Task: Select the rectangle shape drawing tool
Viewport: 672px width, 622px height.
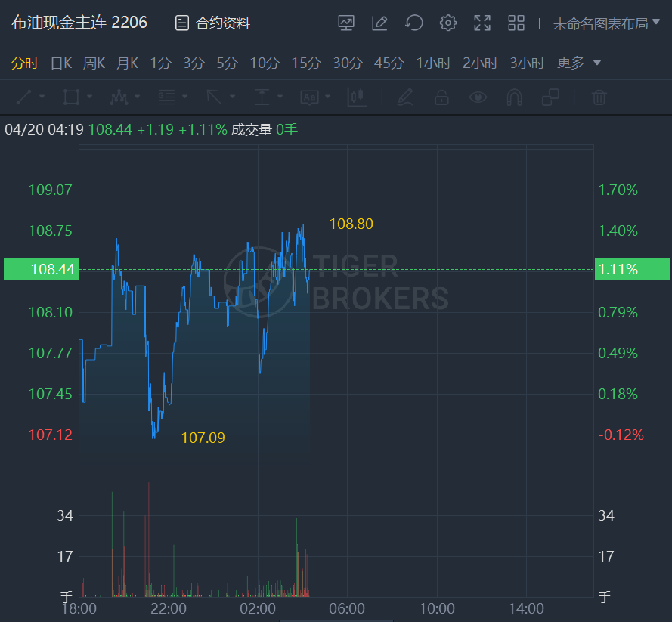Action: [x=72, y=97]
